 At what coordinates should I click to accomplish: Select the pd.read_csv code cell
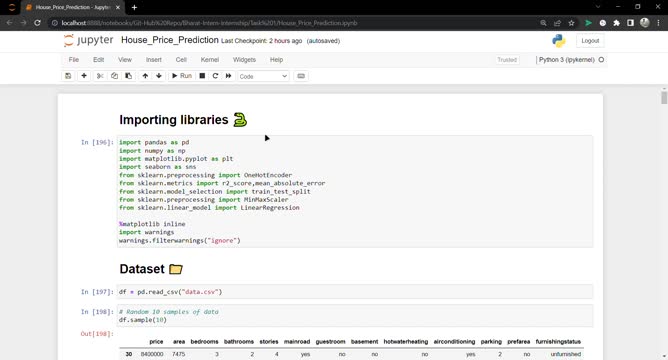point(355,292)
